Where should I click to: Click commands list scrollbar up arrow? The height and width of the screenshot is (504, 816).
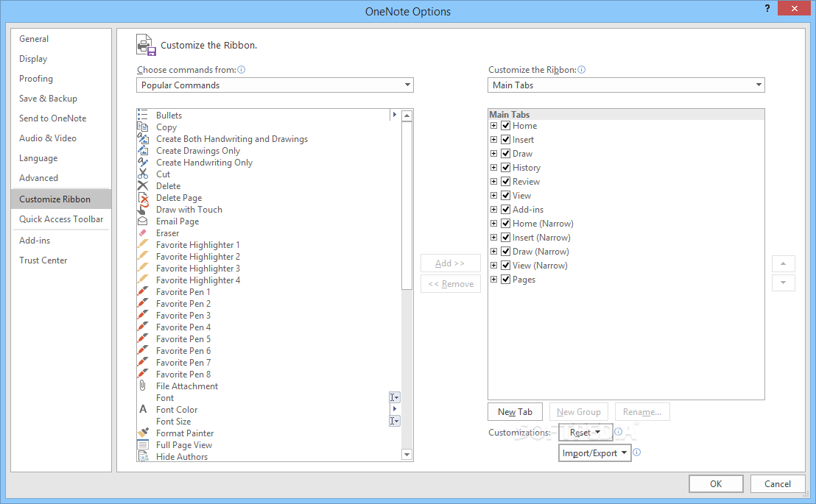[x=407, y=116]
